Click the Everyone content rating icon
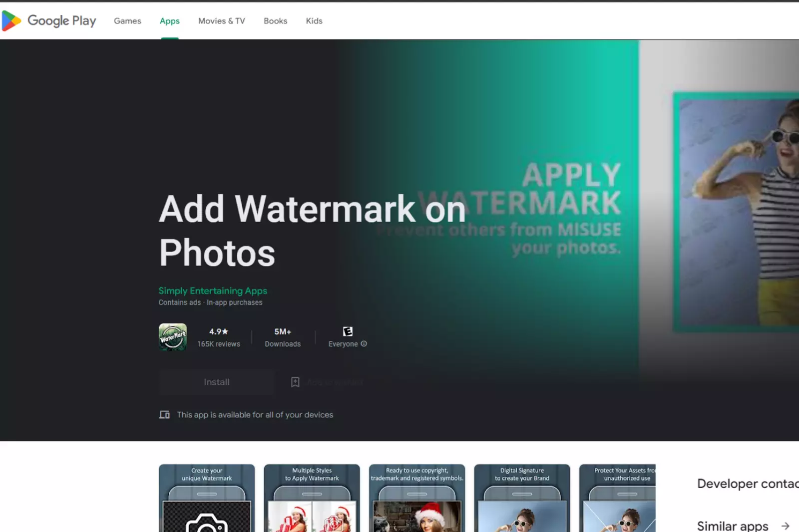The image size is (799, 532). point(348,331)
